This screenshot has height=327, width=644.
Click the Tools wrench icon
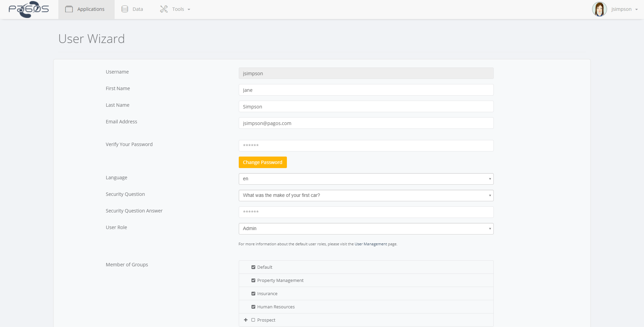164,9
